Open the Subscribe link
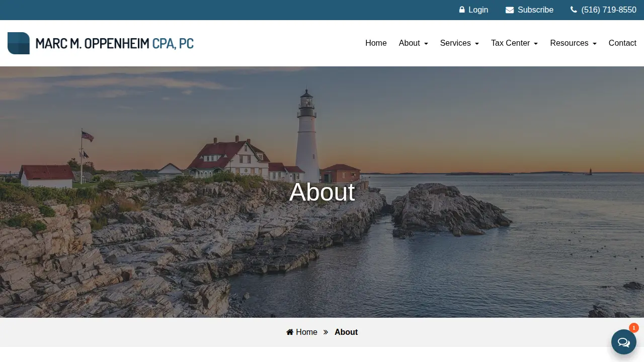This screenshot has width=644, height=362. pos(529,10)
